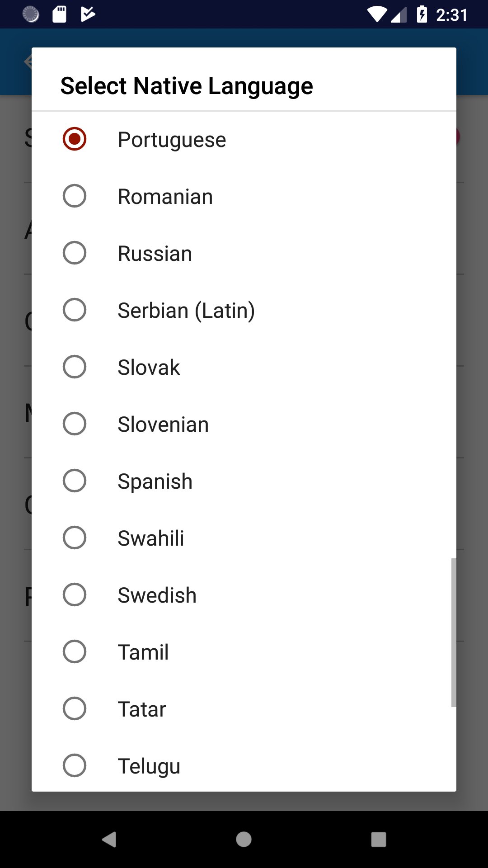This screenshot has height=868, width=488.
Task: Tap the Swahili radio button
Action: click(x=75, y=538)
